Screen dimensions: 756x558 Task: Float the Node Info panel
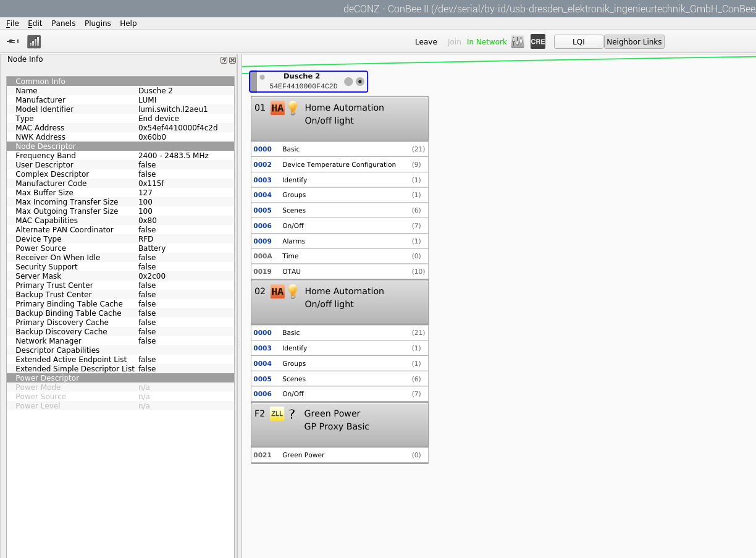pyautogui.click(x=224, y=60)
